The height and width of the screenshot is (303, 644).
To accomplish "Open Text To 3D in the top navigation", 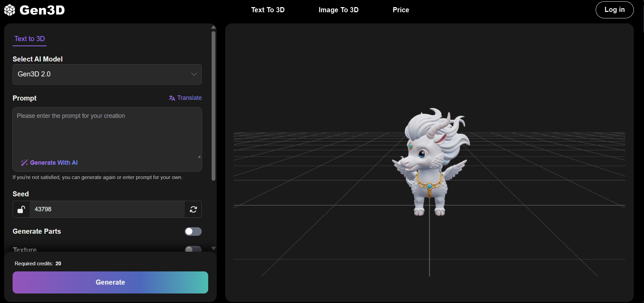I will pos(268,10).
